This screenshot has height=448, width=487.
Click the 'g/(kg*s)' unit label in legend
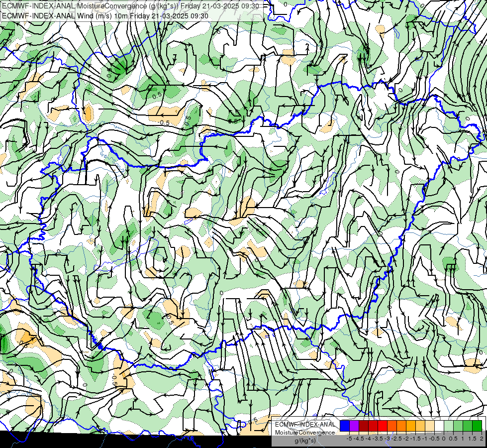[305, 441]
